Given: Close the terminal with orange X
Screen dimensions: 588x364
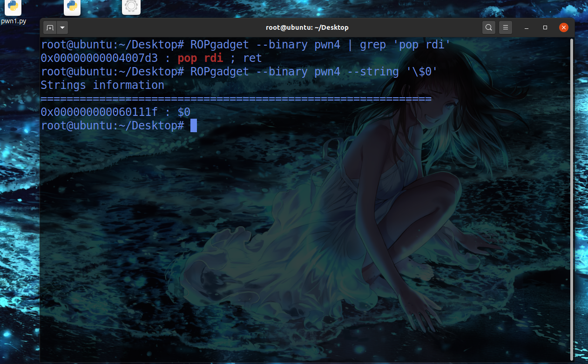Looking at the screenshot, I should (x=563, y=27).
